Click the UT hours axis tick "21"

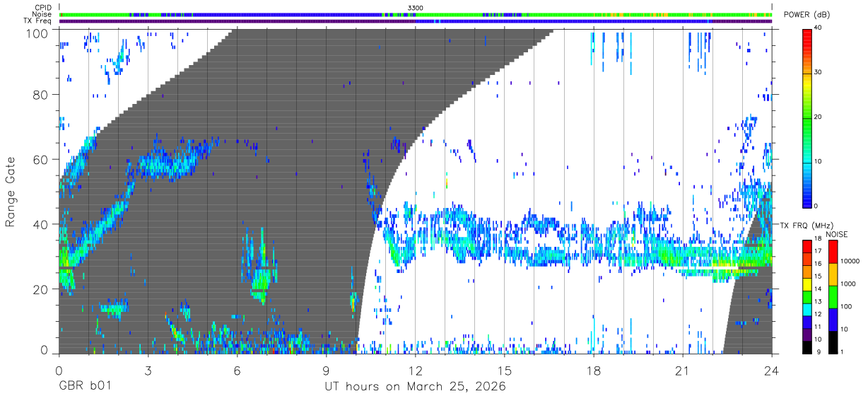[x=683, y=369]
